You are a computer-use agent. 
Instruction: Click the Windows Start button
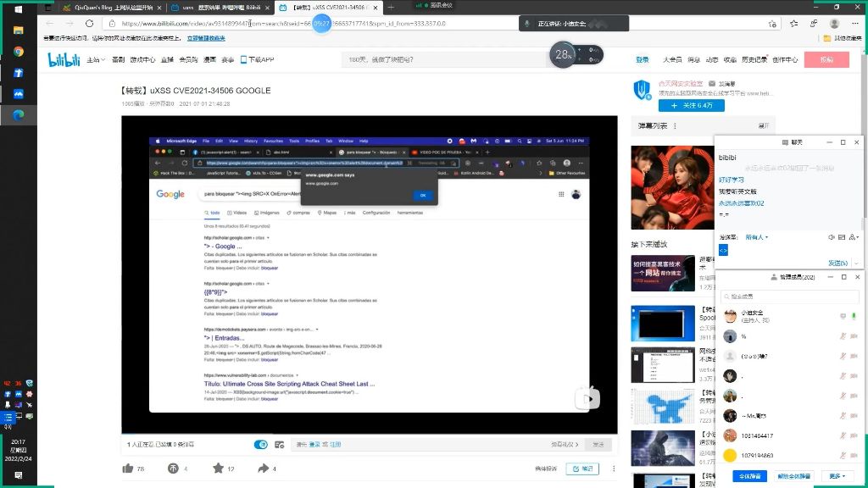click(x=19, y=9)
